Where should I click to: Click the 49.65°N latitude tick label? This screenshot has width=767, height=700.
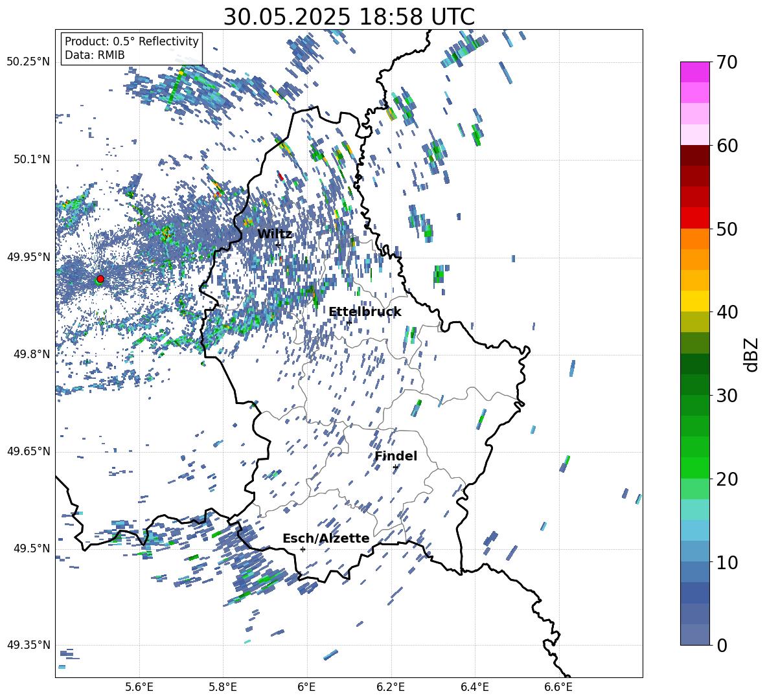click(x=29, y=451)
